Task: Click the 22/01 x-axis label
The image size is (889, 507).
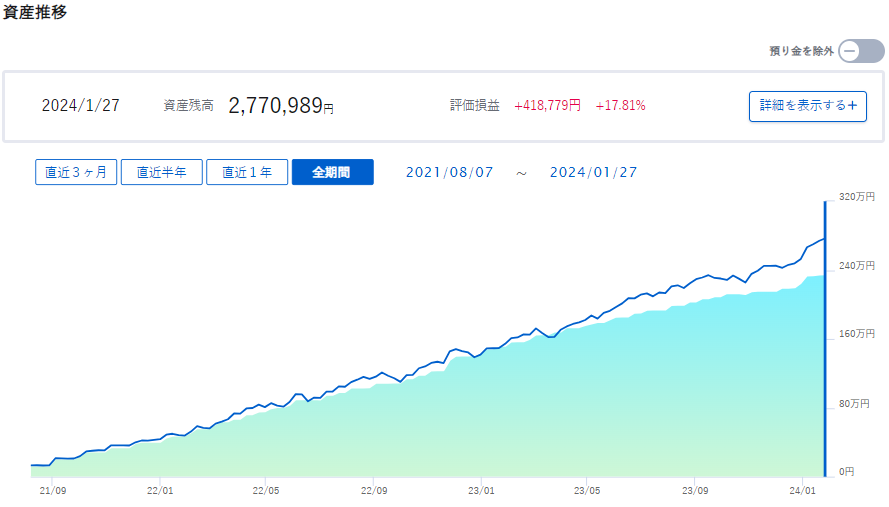Action: pos(160,491)
